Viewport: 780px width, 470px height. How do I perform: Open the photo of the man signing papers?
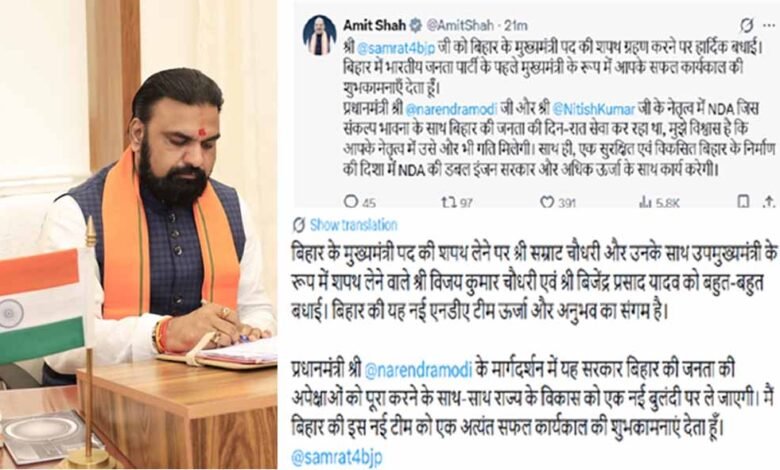(x=138, y=235)
